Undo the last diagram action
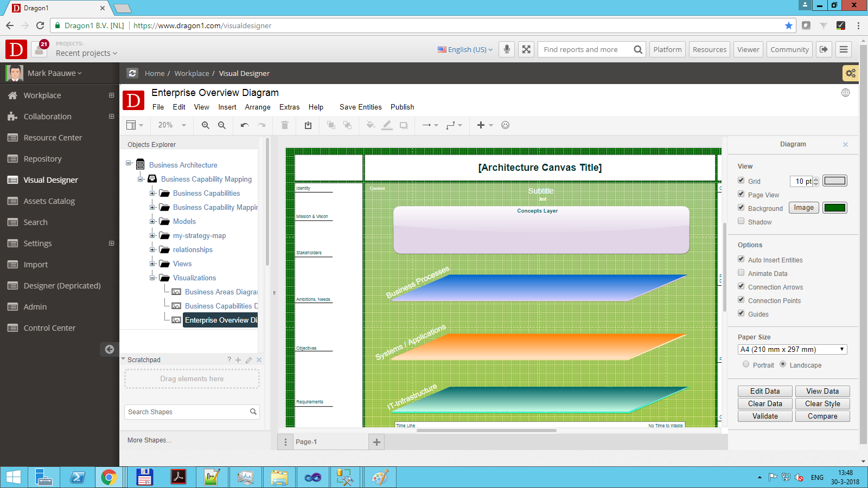The height and width of the screenshot is (488, 868). coord(245,125)
